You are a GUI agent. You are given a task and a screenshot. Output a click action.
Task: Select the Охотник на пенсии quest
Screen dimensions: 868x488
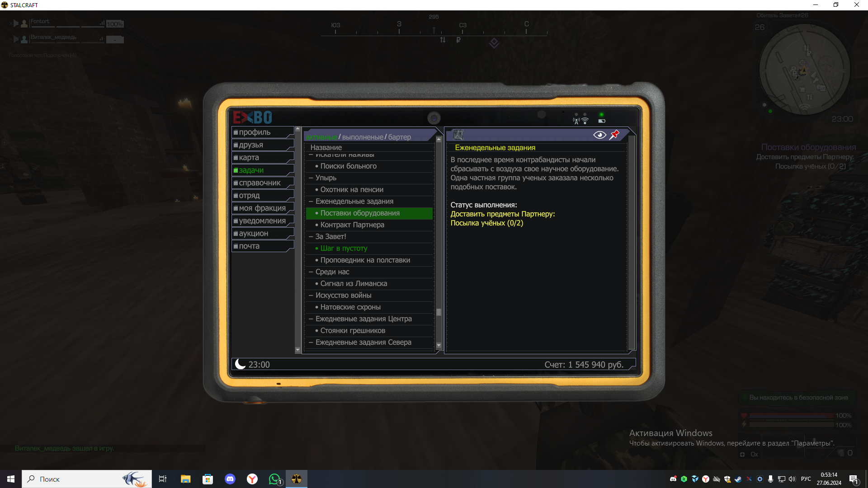pos(369,190)
